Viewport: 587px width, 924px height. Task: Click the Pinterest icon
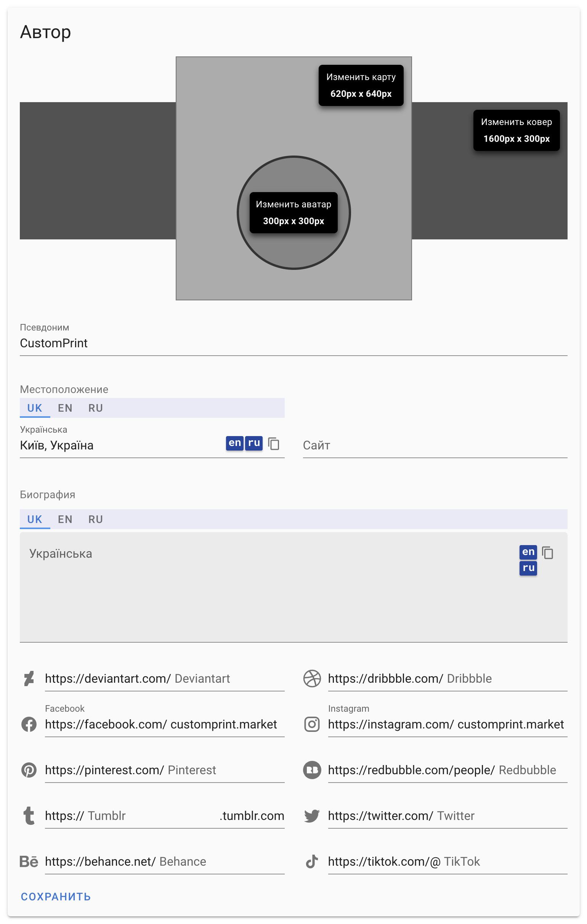pyautogui.click(x=29, y=770)
